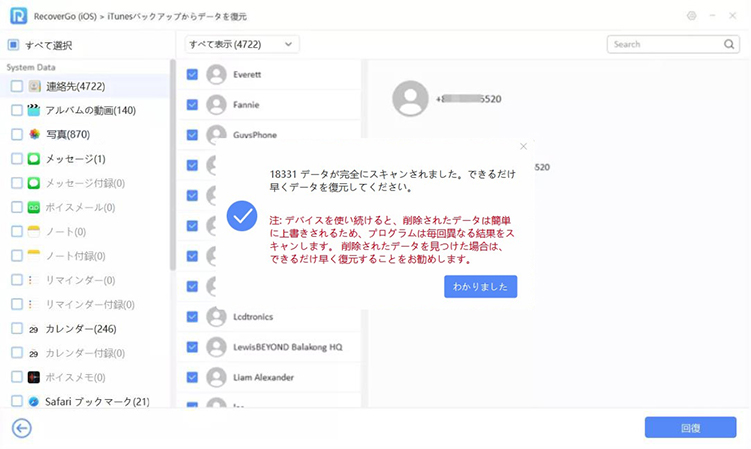Uncheck the Fannie contact checkbox
Viewport: 751px width, 449px height.
(x=192, y=104)
